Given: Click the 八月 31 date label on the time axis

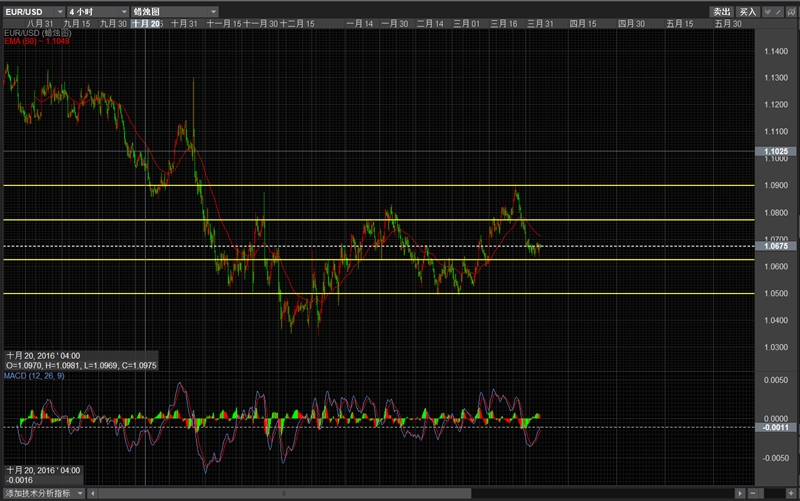Looking at the screenshot, I should pyautogui.click(x=40, y=23).
